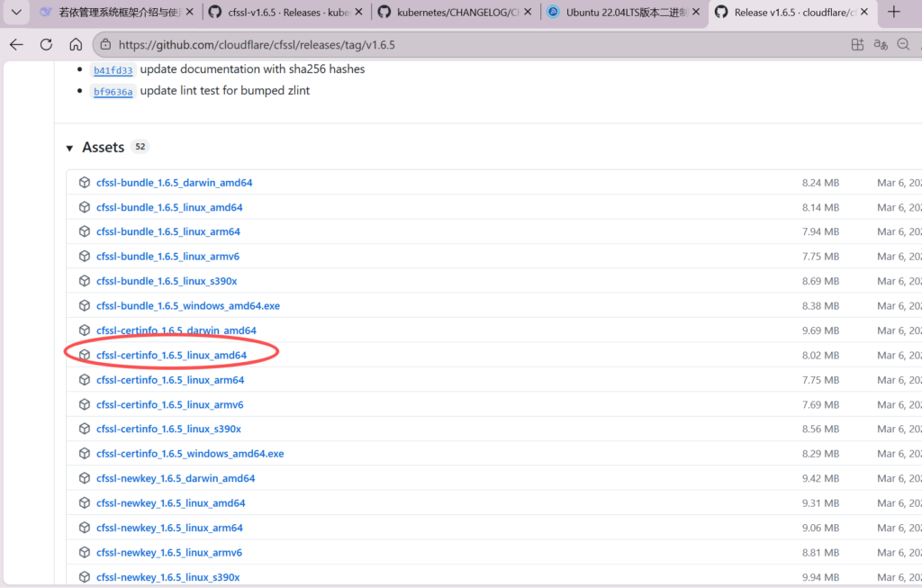The image size is (922, 588).
Task: Open the tab list dropdown chevron
Action: [x=15, y=12]
